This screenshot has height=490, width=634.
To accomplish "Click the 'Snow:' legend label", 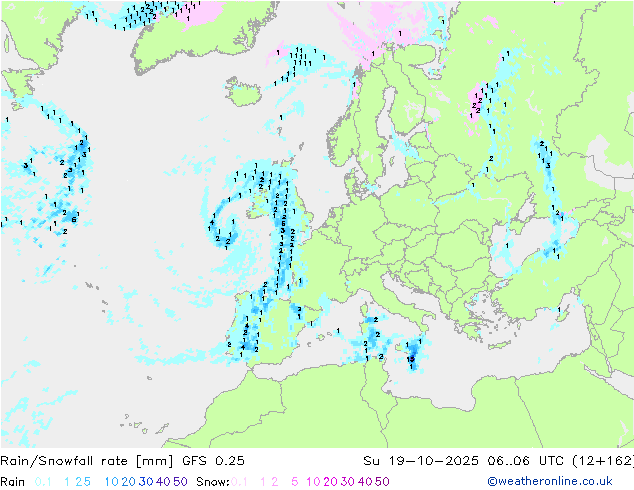I will click(213, 482).
